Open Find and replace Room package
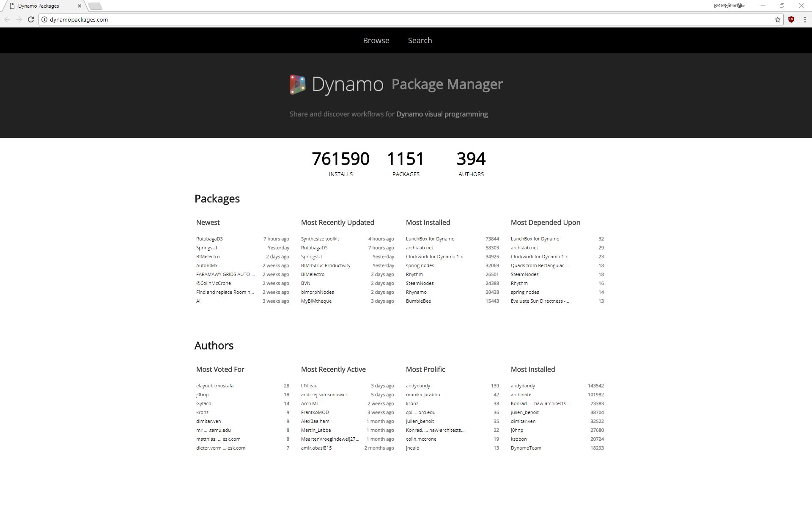This screenshot has width=812, height=508. tap(225, 292)
